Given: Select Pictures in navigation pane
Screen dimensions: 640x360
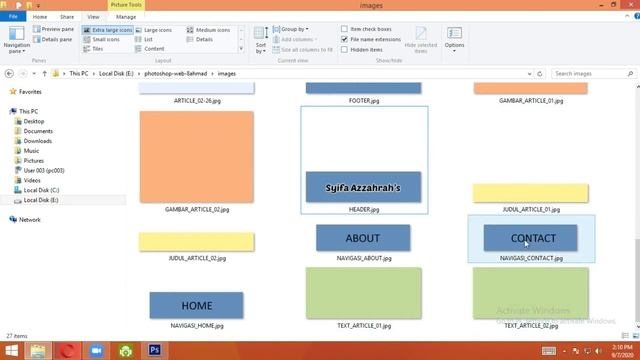Looking at the screenshot, I should pos(33,160).
